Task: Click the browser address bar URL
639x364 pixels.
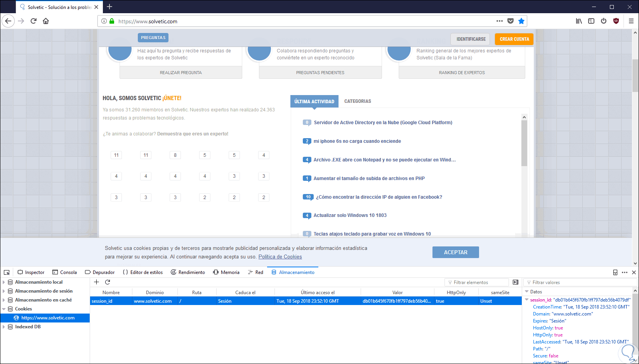Action: (x=148, y=21)
